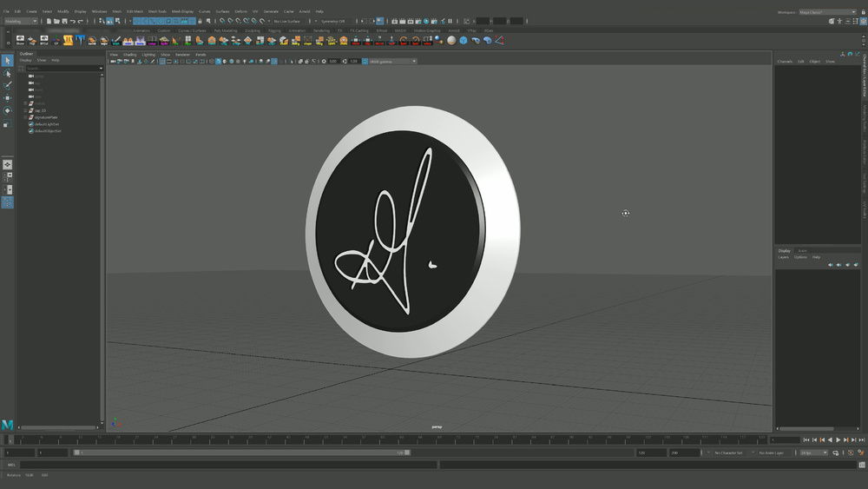The image size is (868, 489).
Task: Open the Mesh Tools menu
Action: tap(157, 11)
